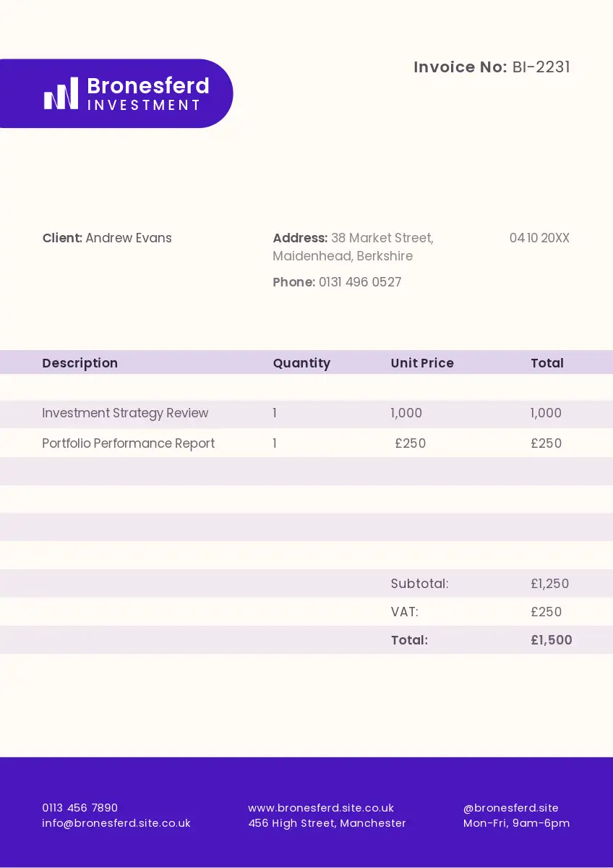
Task: Select the Quantity column header
Action: 301,363
